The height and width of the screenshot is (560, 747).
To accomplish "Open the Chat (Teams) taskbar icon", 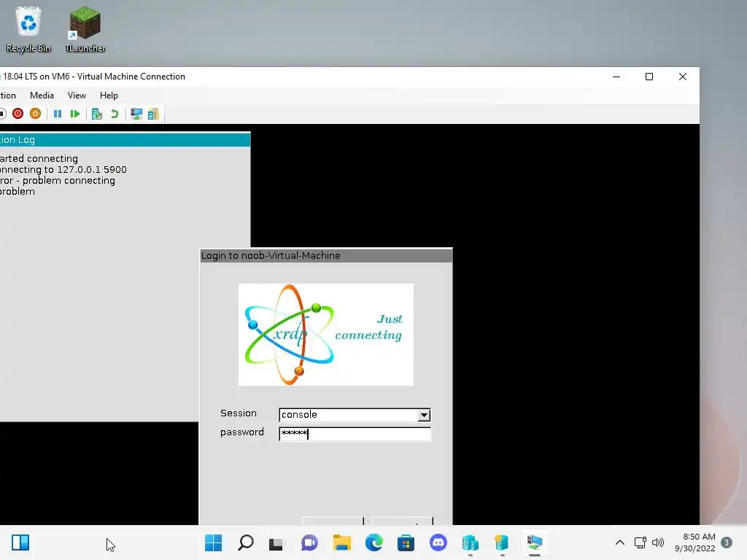I will 309,542.
